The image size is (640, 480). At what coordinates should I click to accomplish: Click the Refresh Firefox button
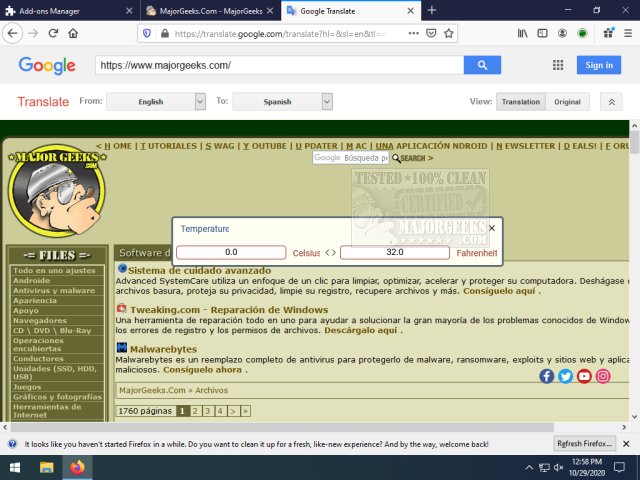pos(584,444)
